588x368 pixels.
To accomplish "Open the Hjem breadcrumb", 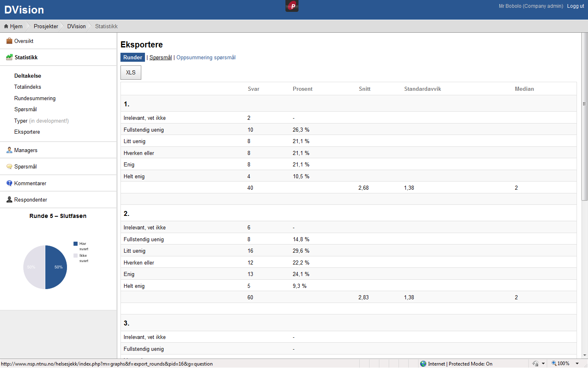I will [x=16, y=26].
